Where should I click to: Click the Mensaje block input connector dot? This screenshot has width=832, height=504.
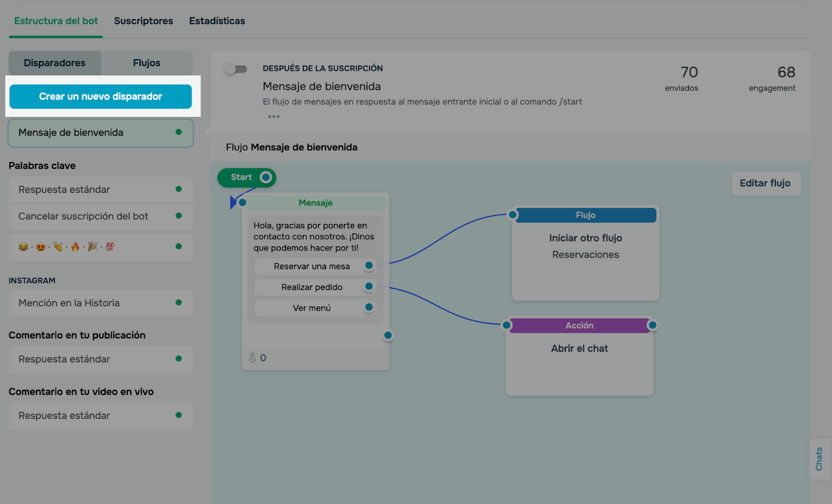click(x=242, y=202)
